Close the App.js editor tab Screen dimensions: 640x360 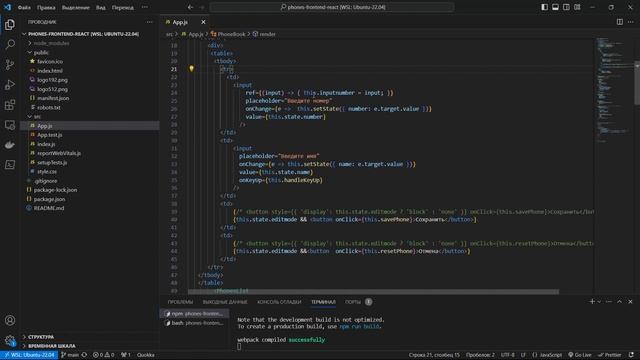203,22
